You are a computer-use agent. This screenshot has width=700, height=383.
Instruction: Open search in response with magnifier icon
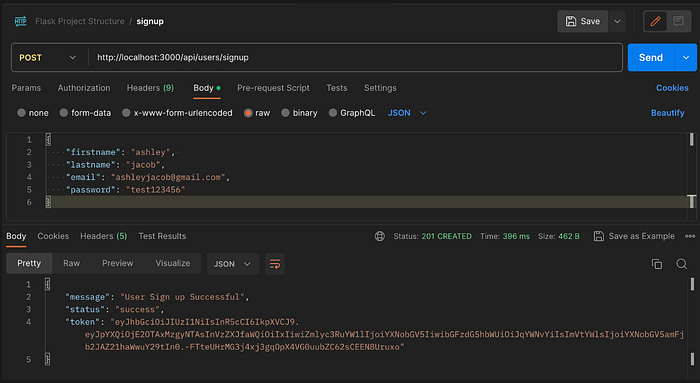pos(681,264)
